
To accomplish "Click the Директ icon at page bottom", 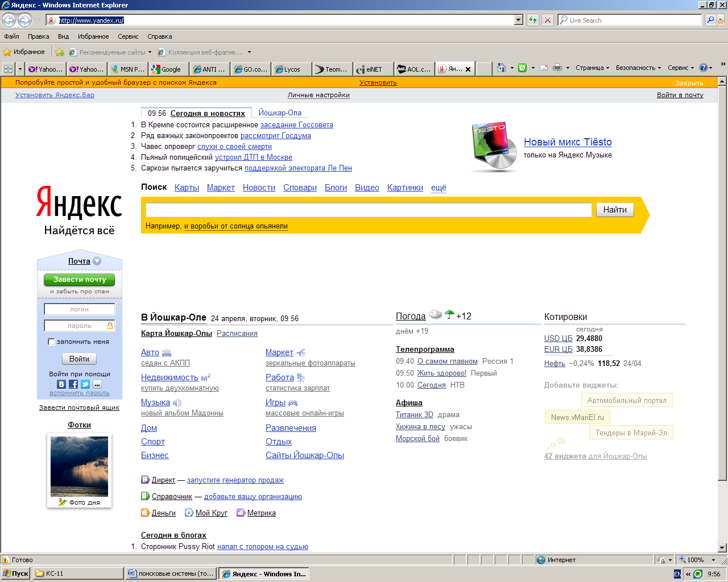I will coord(145,480).
